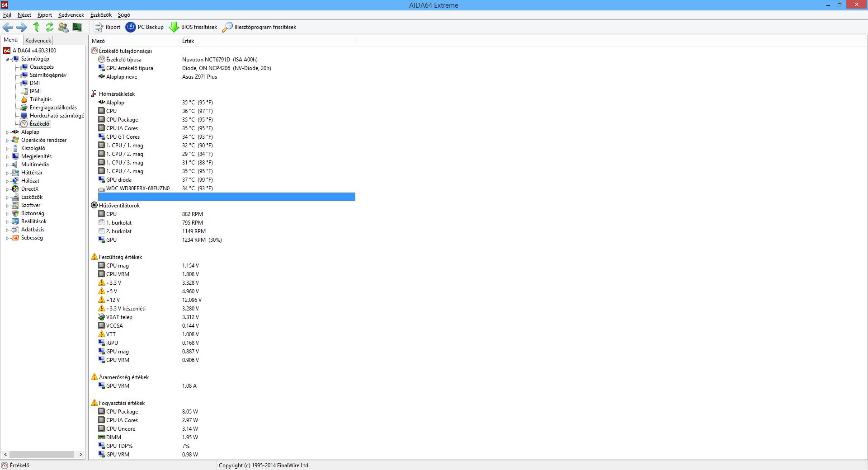868x470 pixels.
Task: Expand the Megjelenítés tree node
Action: pos(8,157)
